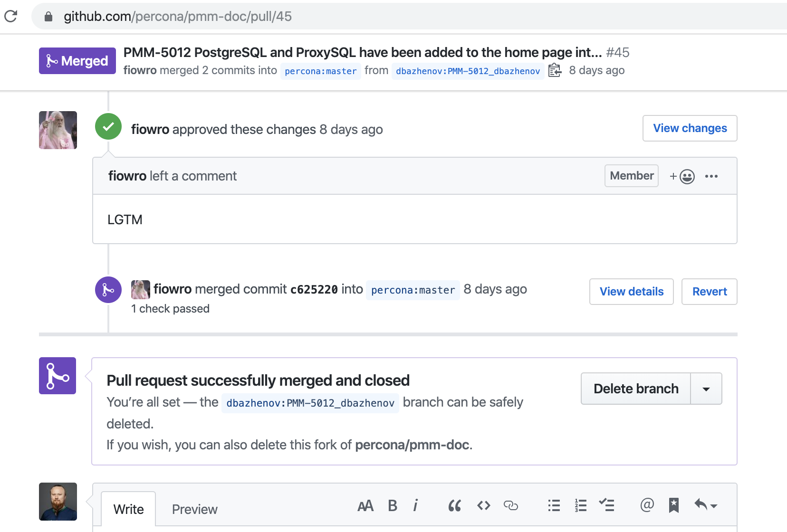Click the View changes button
Screen dimensions: 787x532
[x=690, y=128]
